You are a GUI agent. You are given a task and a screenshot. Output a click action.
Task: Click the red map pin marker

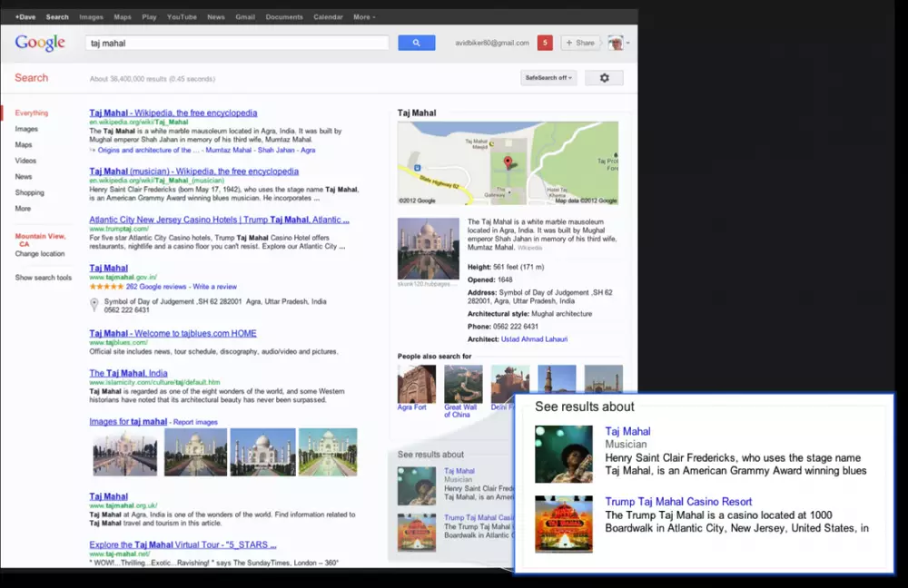pyautogui.click(x=508, y=163)
